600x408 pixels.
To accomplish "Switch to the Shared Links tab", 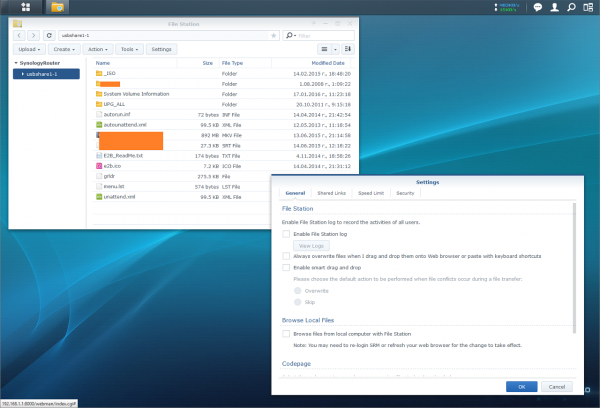I will 331,193.
